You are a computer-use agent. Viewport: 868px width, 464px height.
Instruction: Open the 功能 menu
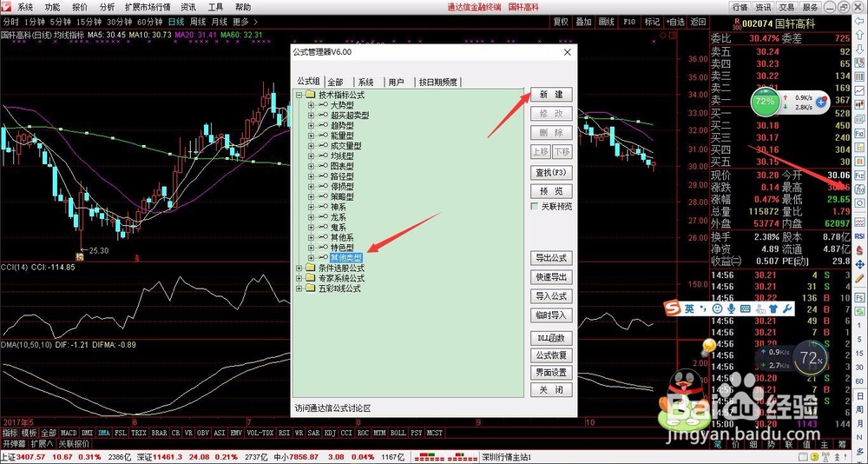pyautogui.click(x=53, y=7)
